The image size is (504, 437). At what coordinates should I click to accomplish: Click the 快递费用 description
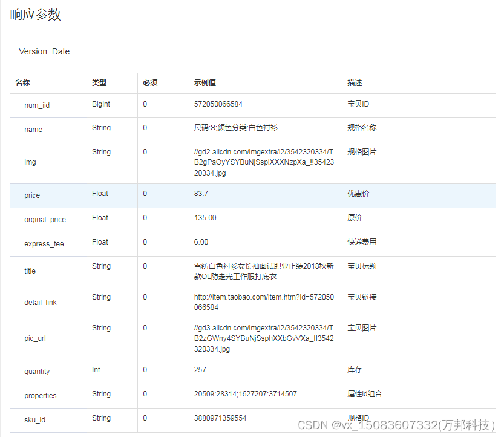click(x=362, y=242)
